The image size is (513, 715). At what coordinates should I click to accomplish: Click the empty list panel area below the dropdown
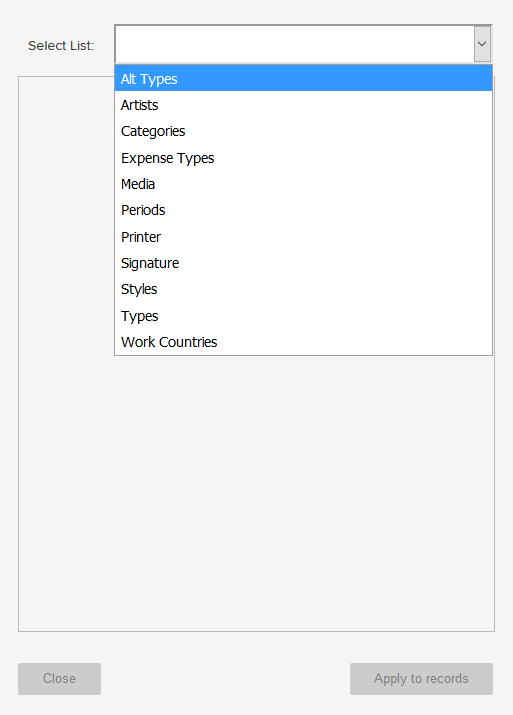coord(256,492)
